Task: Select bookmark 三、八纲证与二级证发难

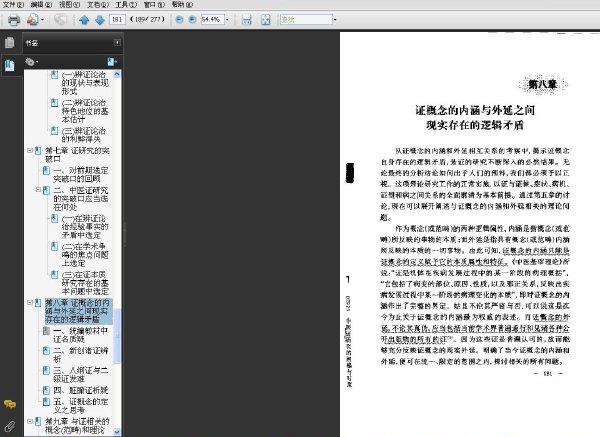Action: 81,375
